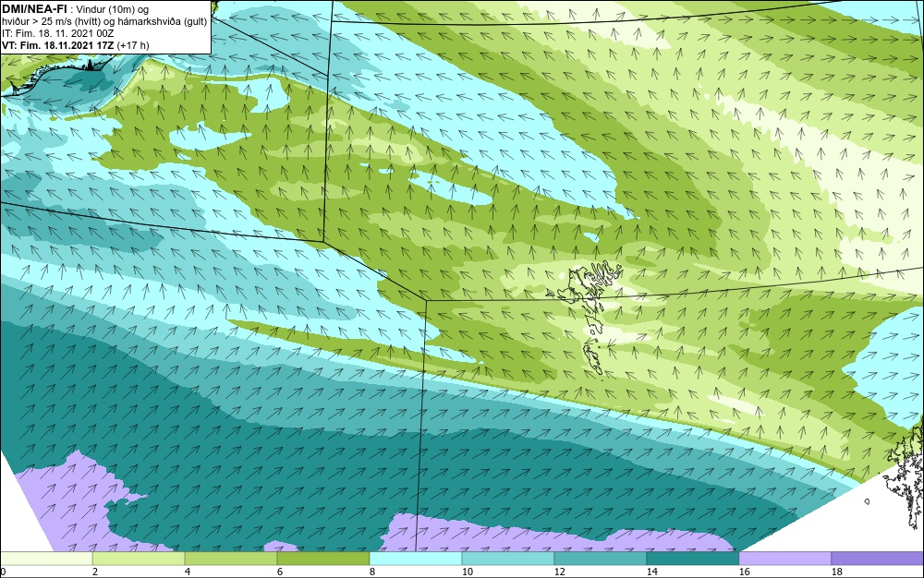Click the legend value '6'
This screenshot has width=924, height=578.
[280, 572]
